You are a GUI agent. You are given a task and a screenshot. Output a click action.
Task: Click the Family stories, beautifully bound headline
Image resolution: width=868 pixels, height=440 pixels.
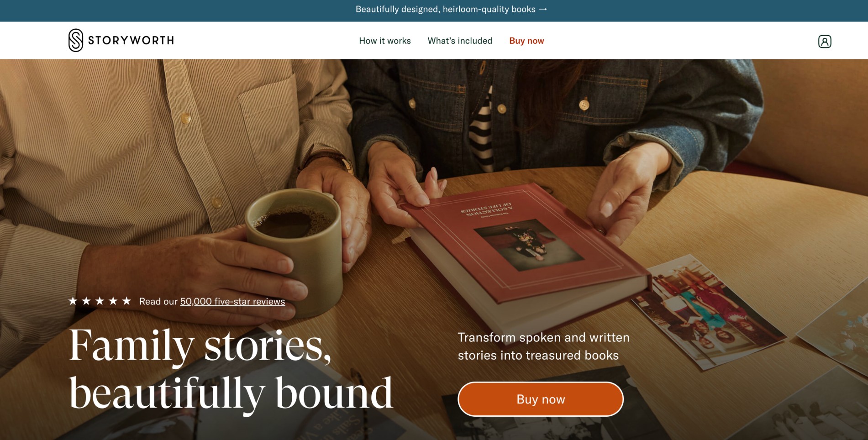click(x=231, y=369)
